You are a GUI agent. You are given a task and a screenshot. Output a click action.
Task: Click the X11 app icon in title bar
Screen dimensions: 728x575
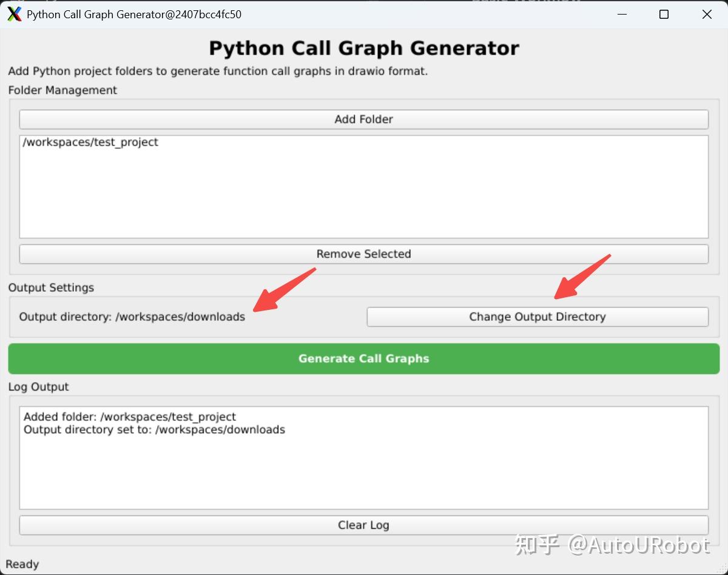coord(14,14)
